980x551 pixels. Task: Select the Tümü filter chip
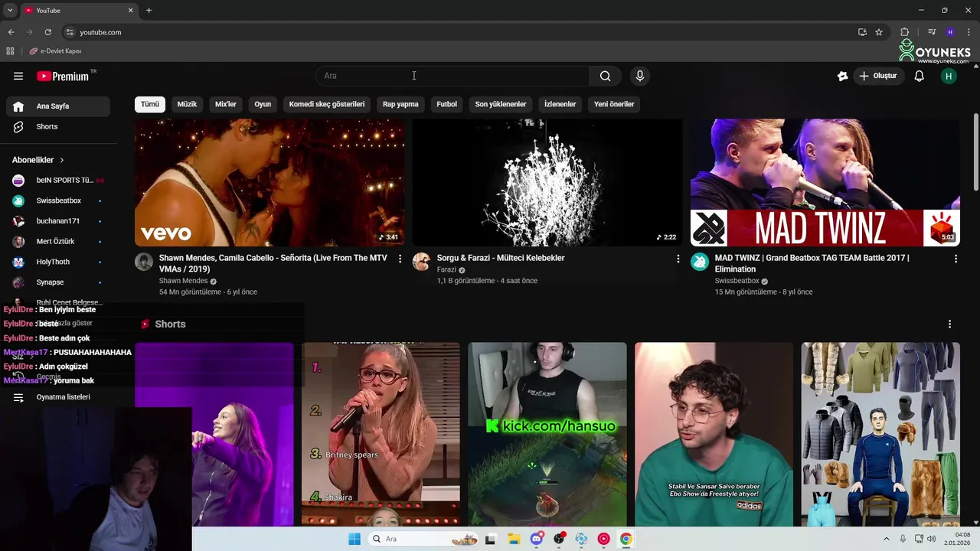click(x=150, y=104)
